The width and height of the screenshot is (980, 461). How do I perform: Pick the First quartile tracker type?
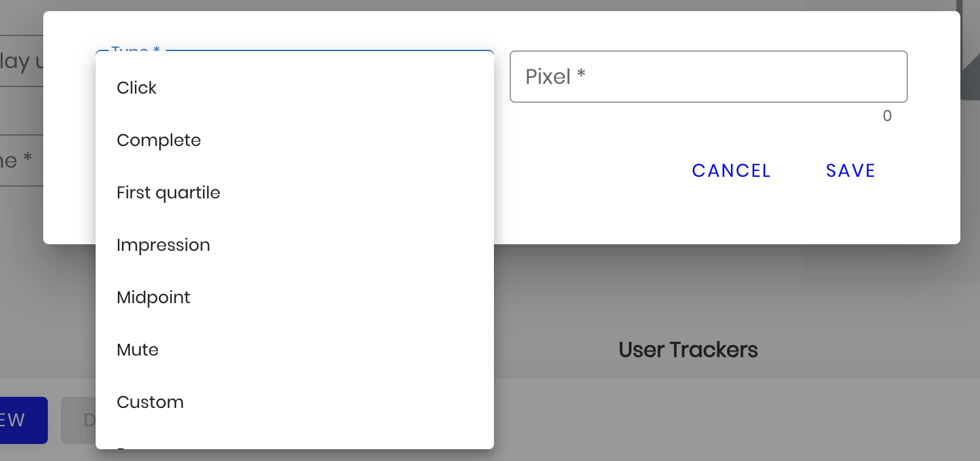[x=168, y=193]
